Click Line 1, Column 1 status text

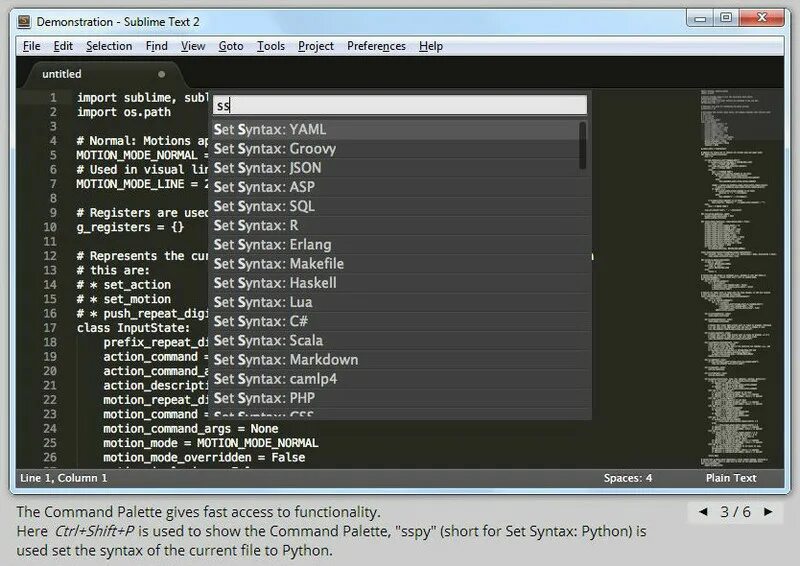pyautogui.click(x=64, y=478)
